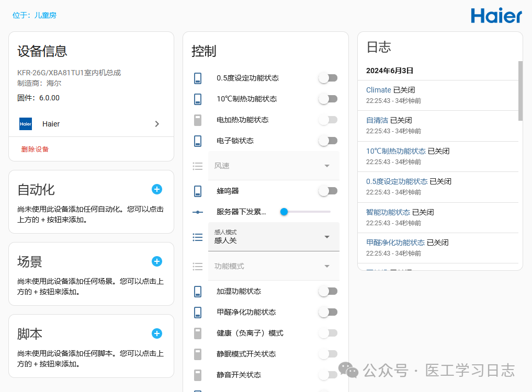
Task: Enable the 加湿功能状态 switch
Action: pos(328,291)
